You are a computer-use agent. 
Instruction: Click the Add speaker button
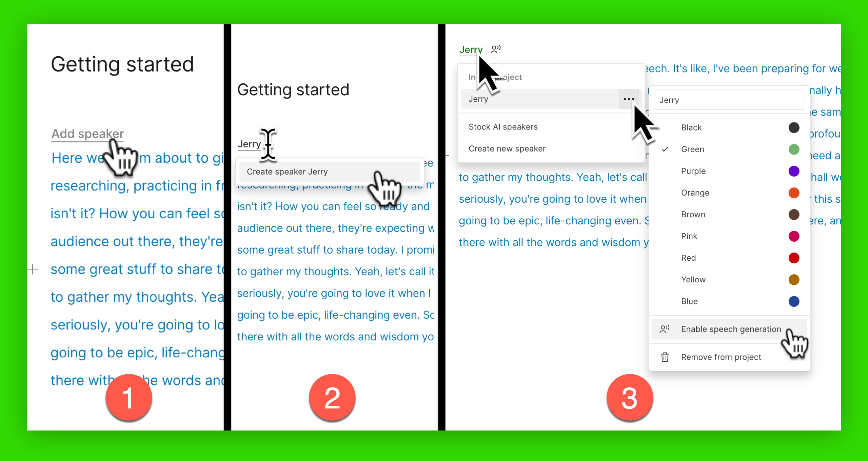coord(87,133)
